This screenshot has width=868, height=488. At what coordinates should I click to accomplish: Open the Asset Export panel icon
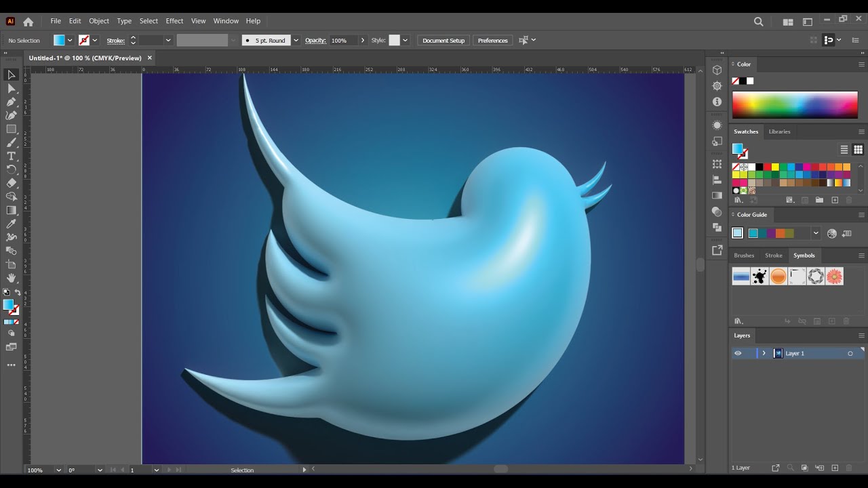pos(717,250)
